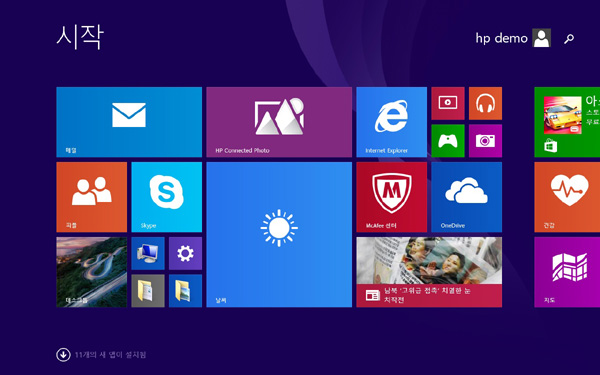This screenshot has height=375, width=600.
Task: Click the search magnifier icon
Action: [x=569, y=38]
